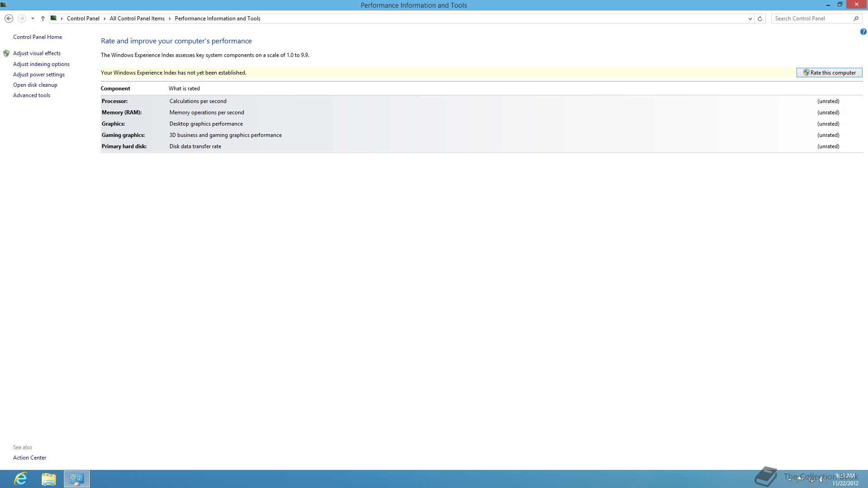Click 'Desktop graphics performance' text
The height and width of the screenshot is (488, 868).
[x=206, y=124]
